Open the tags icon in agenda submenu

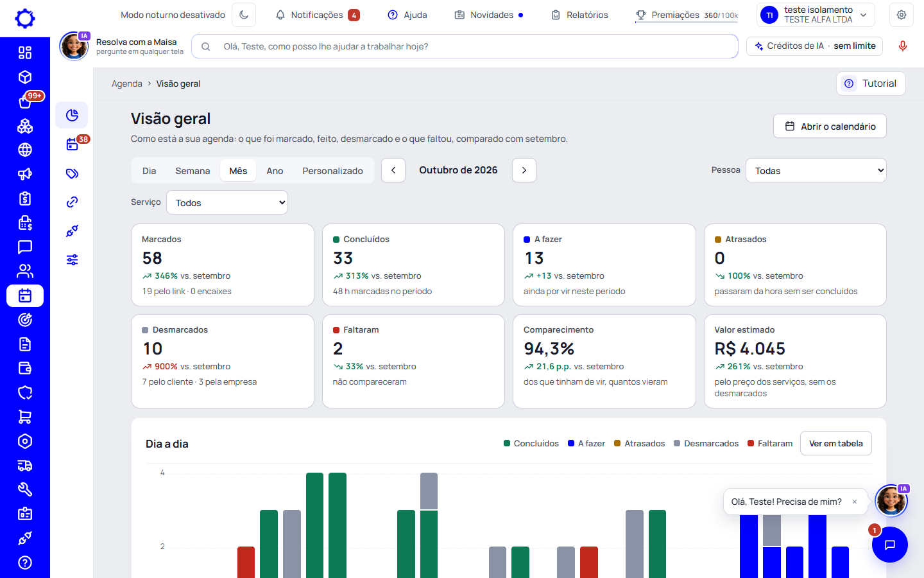pyautogui.click(x=72, y=173)
